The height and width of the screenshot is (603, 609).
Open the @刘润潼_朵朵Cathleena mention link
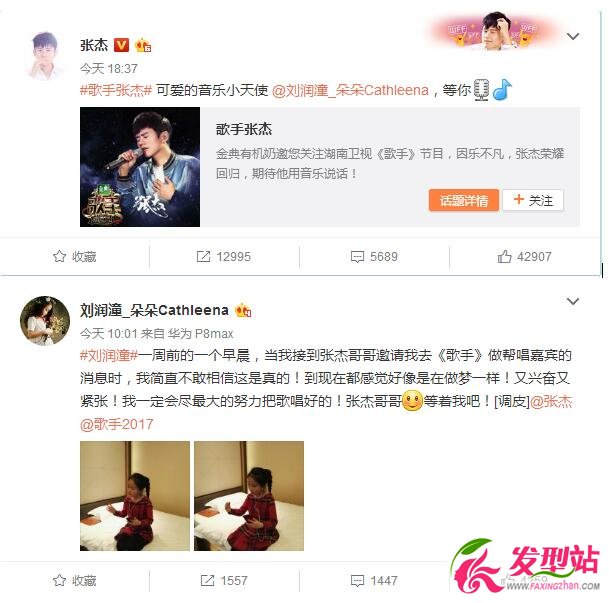click(350, 90)
